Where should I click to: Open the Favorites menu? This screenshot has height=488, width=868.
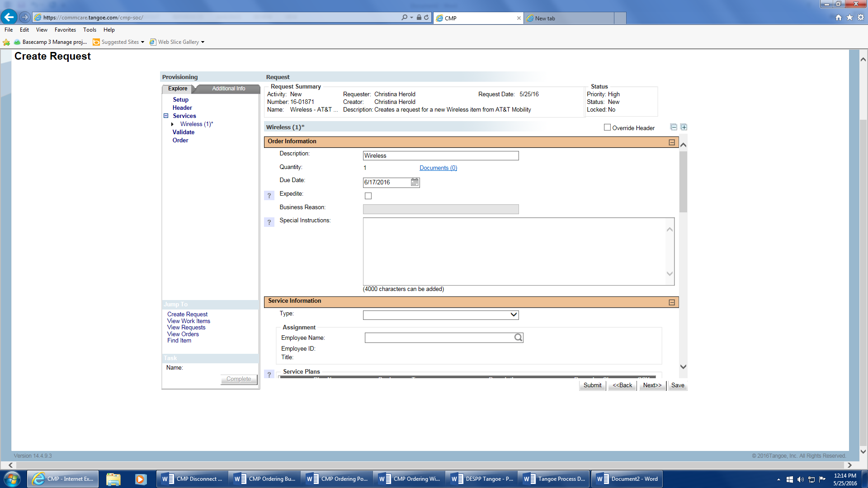click(x=65, y=30)
